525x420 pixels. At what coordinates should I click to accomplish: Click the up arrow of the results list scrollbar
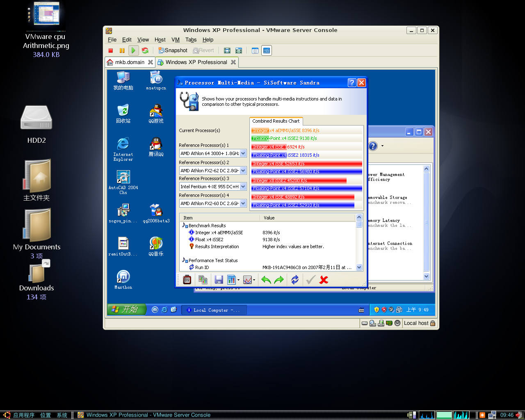[x=359, y=217]
